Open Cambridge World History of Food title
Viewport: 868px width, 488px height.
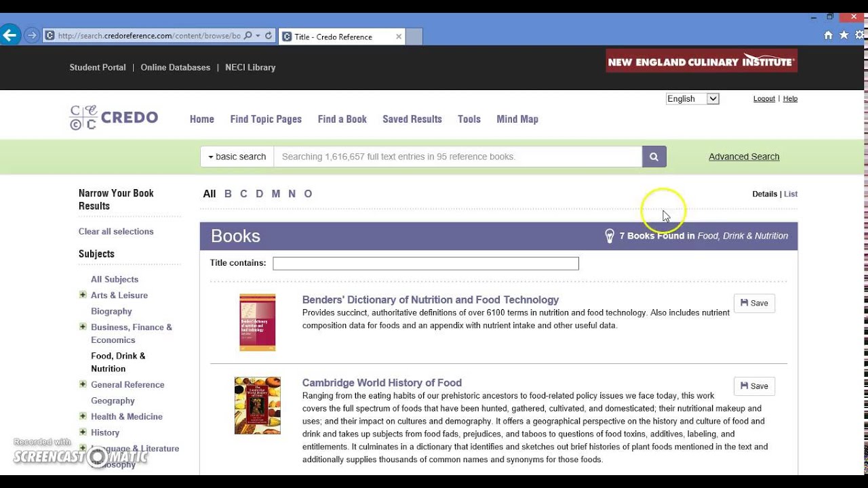pyautogui.click(x=382, y=383)
